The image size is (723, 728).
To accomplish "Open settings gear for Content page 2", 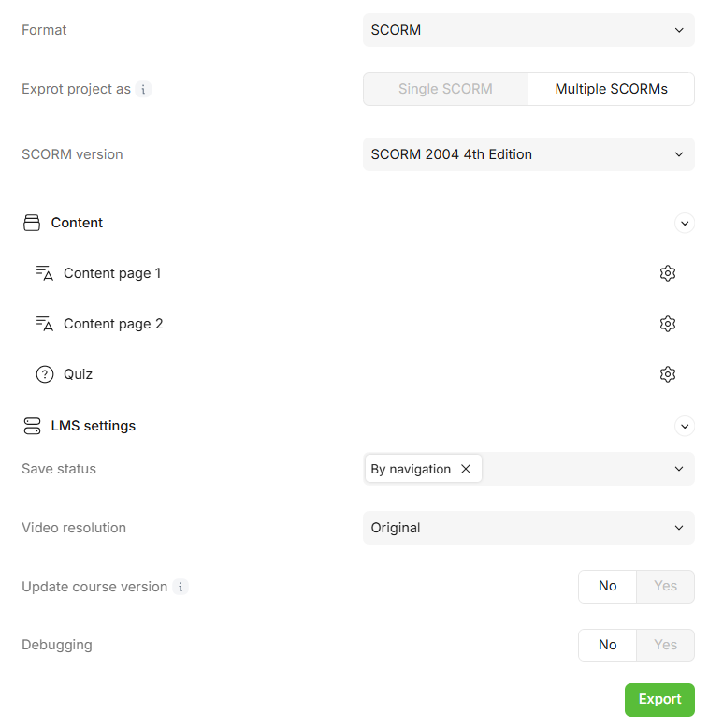I will [667, 324].
